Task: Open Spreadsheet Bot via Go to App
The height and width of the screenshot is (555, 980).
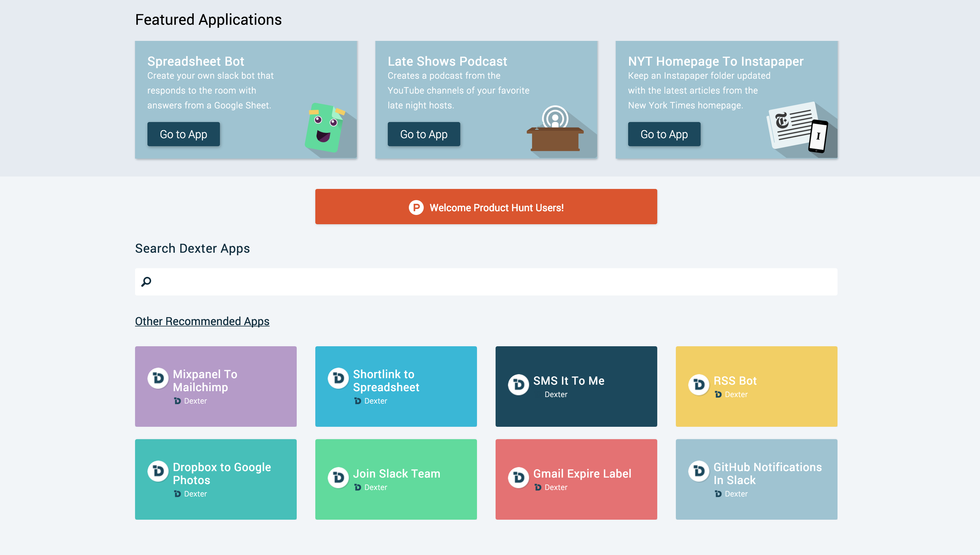Action: (x=183, y=134)
